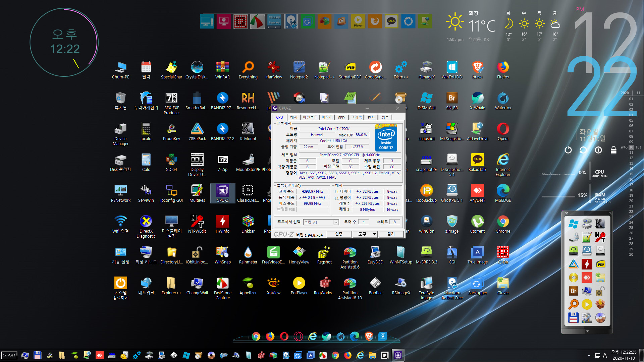Open Player icon in top dock
This screenshot has height=362, width=644.
pos(358,21)
